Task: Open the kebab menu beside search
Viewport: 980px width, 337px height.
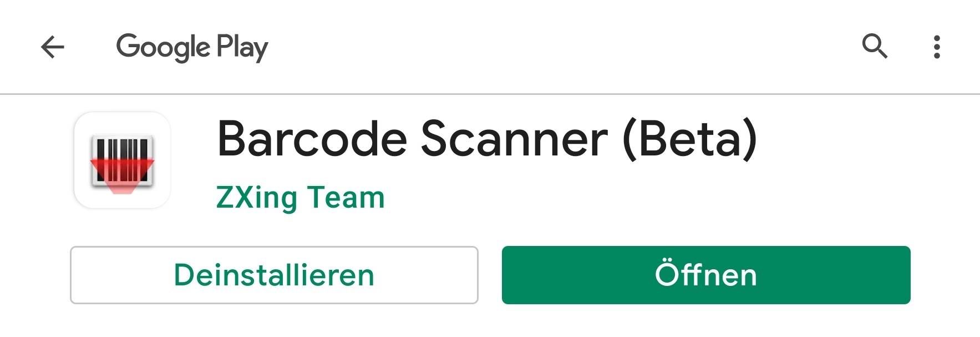Action: coord(937,47)
